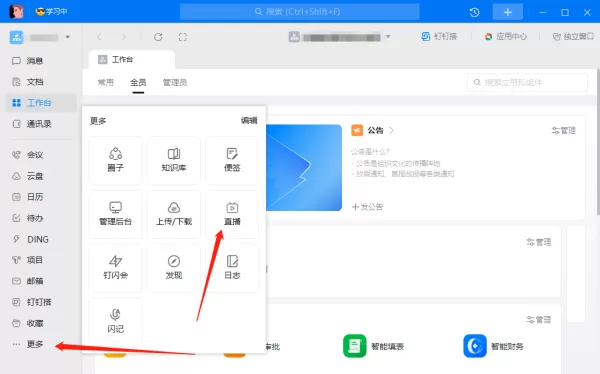Expand the blurred organization name dropdown in the toolbar
This screenshot has height=374, width=600.
click(388, 37)
